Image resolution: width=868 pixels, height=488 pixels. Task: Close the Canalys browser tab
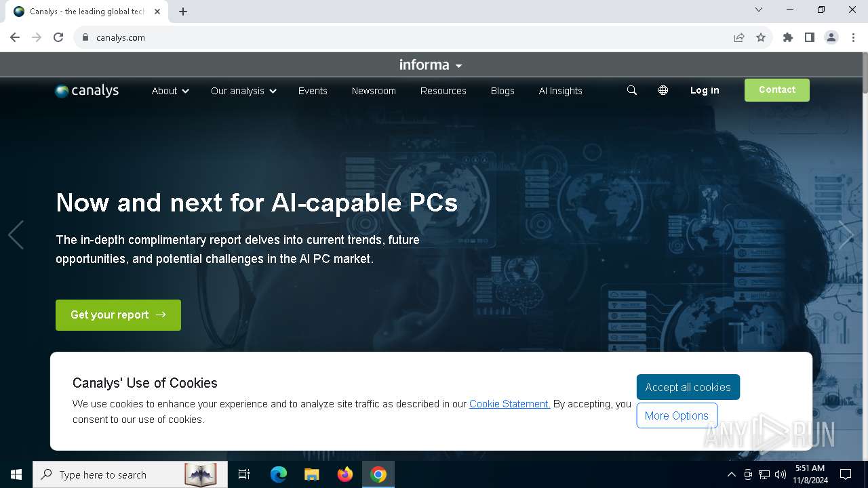pos(157,12)
